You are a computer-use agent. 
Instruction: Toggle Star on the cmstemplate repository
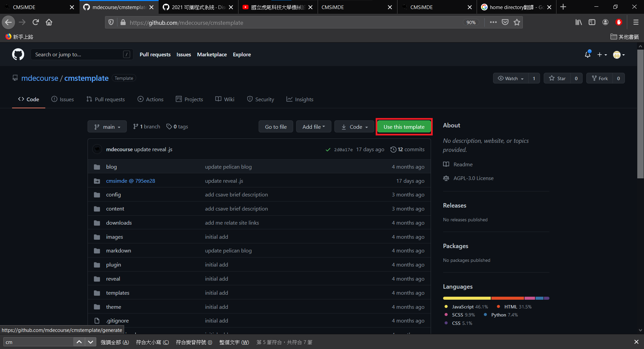tap(557, 78)
